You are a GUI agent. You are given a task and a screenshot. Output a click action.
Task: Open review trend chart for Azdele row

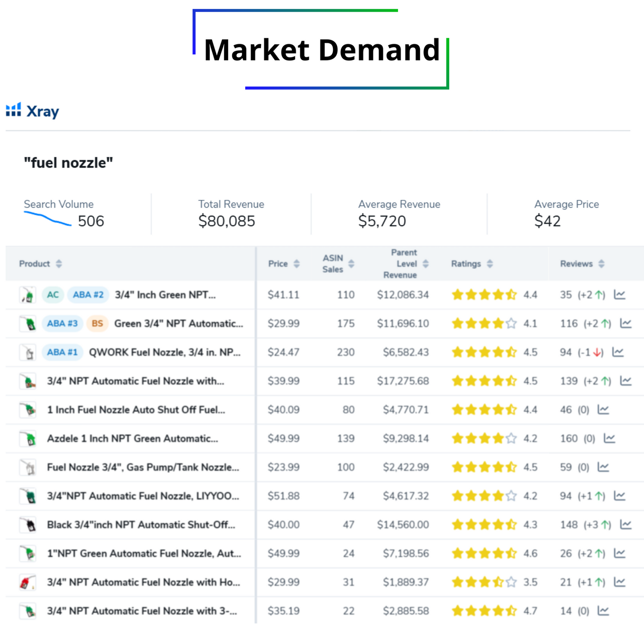click(609, 439)
